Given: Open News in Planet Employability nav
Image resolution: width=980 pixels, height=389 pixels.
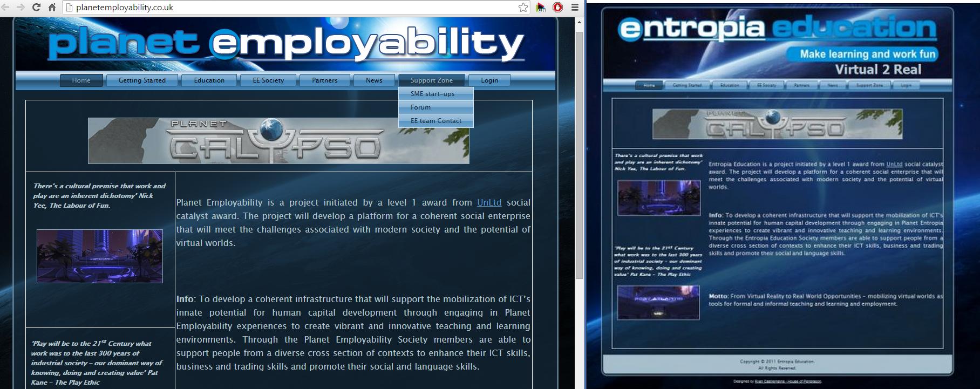Looking at the screenshot, I should [374, 80].
